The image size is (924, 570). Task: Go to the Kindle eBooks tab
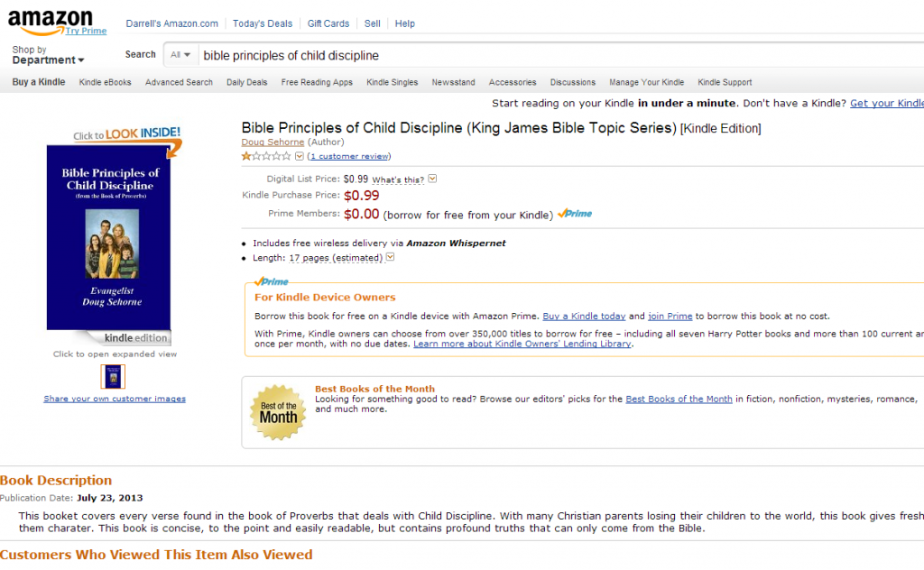click(x=105, y=82)
